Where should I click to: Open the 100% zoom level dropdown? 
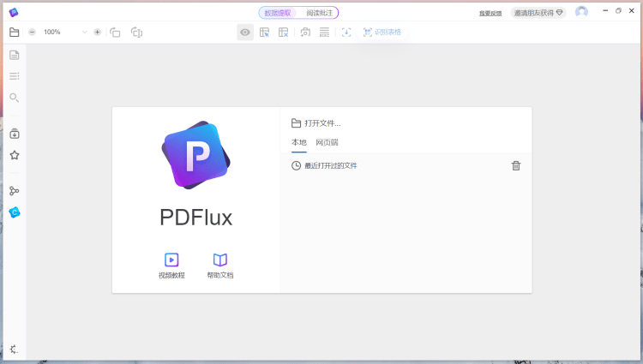click(84, 32)
